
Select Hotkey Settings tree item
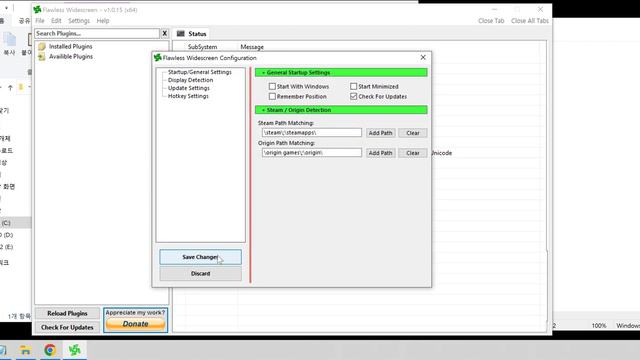[x=188, y=96]
